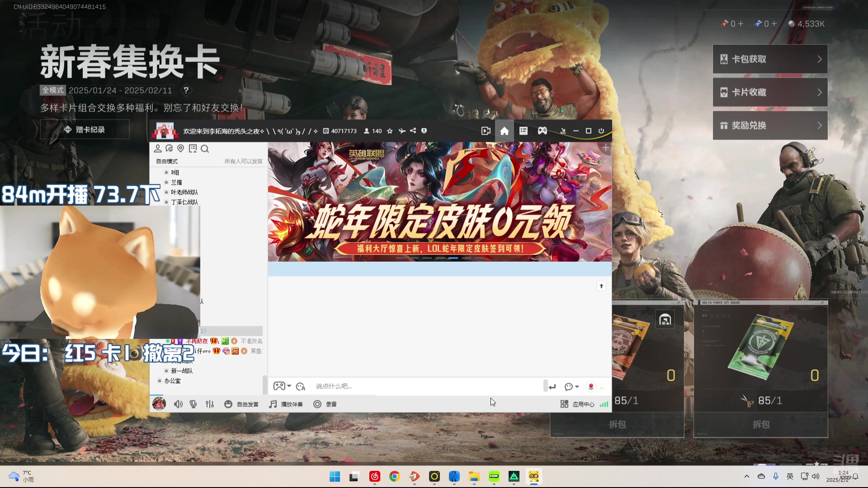This screenshot has height=488, width=868.
Task: Open the weather widget showing 7°C
Action: [21, 476]
